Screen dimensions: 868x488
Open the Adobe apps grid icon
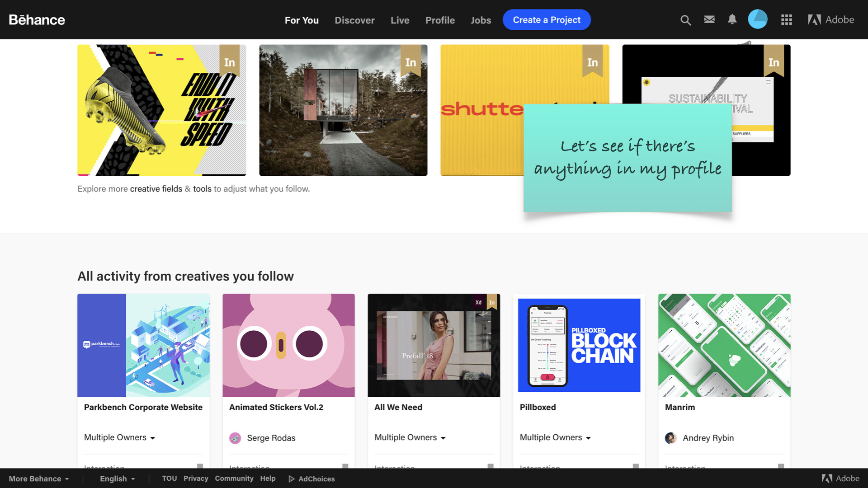(787, 20)
